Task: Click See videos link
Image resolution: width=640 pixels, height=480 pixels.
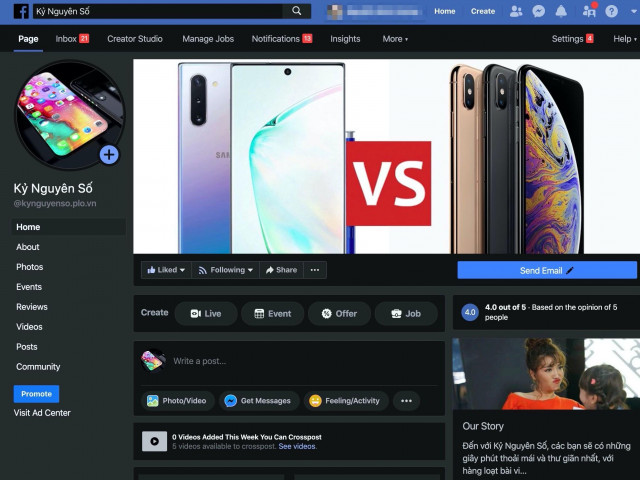Action: point(297,447)
